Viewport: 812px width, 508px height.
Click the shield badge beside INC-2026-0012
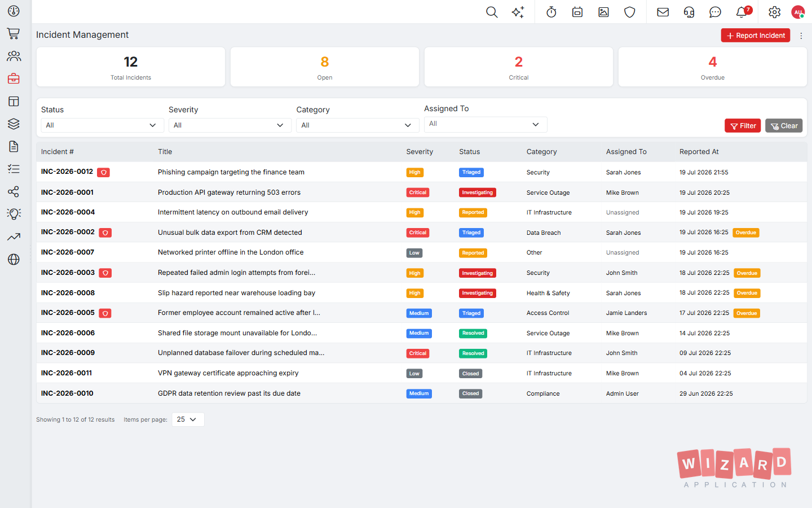coord(103,172)
